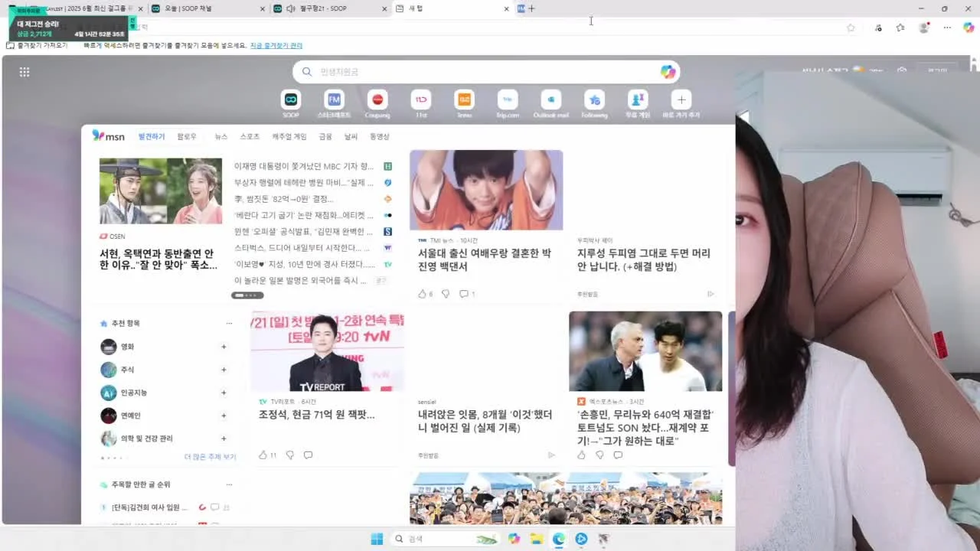This screenshot has width=980, height=551.
Task: Open 지루성 두피염 sponsored article
Action: pyautogui.click(x=643, y=259)
